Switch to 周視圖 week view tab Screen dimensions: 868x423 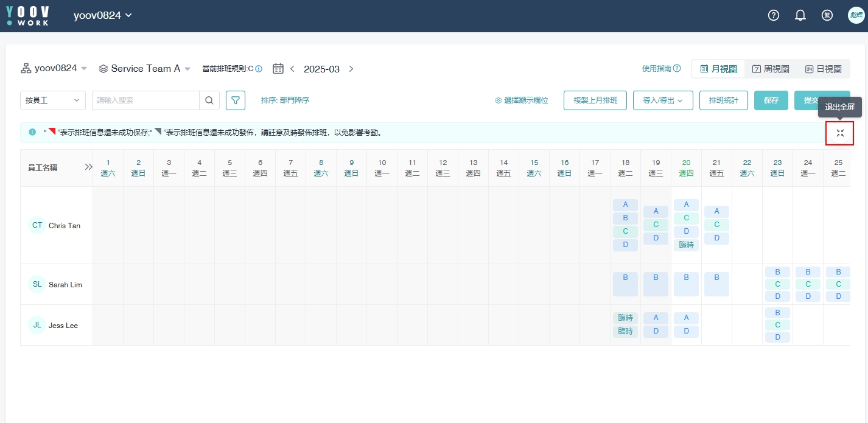click(771, 69)
